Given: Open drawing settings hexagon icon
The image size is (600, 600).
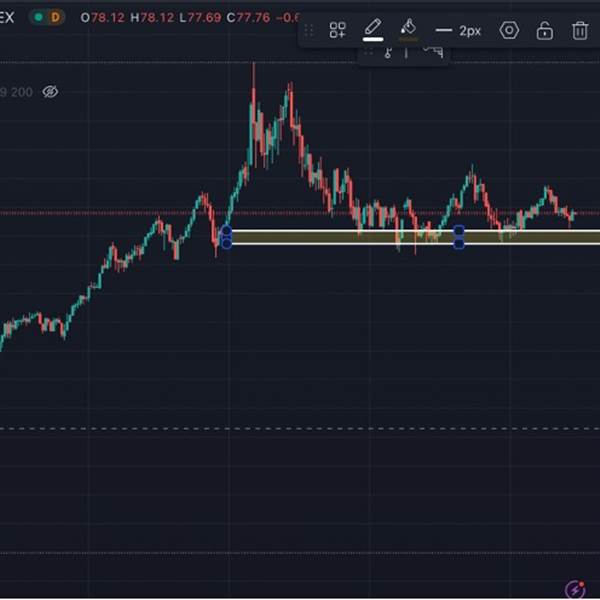Looking at the screenshot, I should click(509, 31).
